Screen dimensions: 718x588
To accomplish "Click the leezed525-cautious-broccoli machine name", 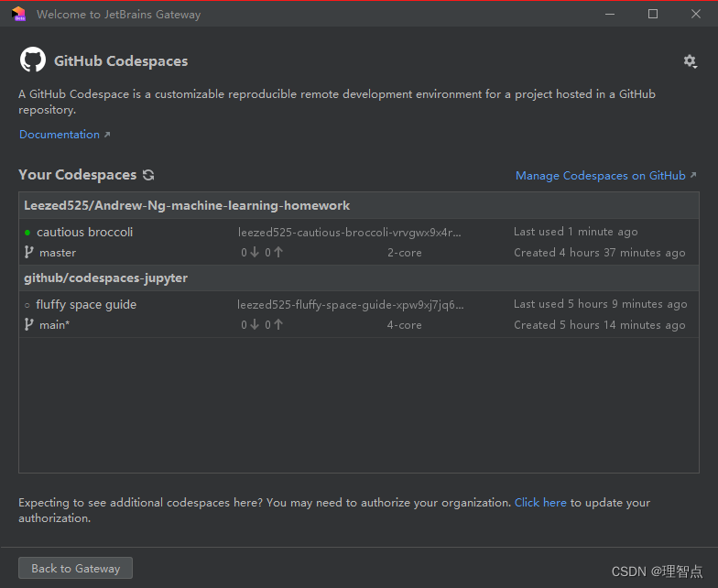I will [x=350, y=233].
